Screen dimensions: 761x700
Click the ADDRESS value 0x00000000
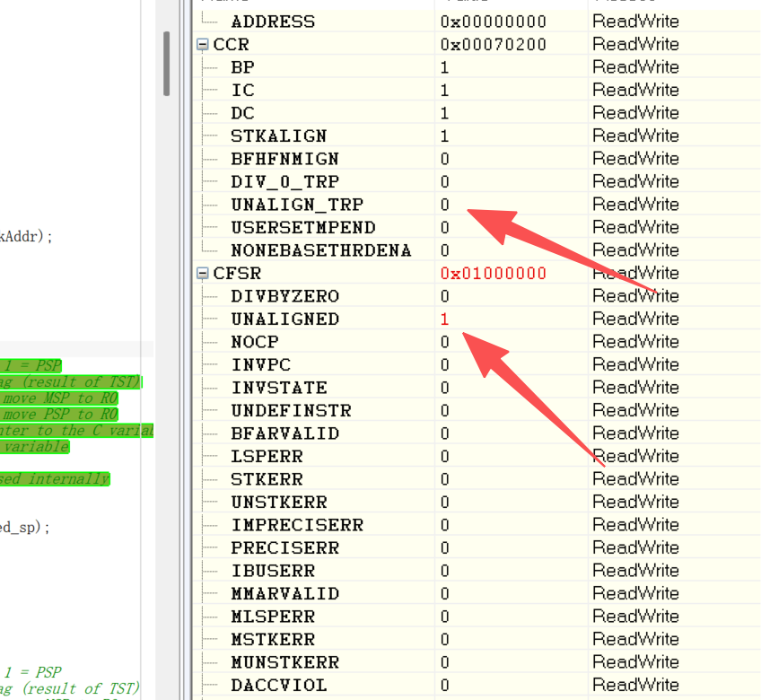(x=493, y=22)
